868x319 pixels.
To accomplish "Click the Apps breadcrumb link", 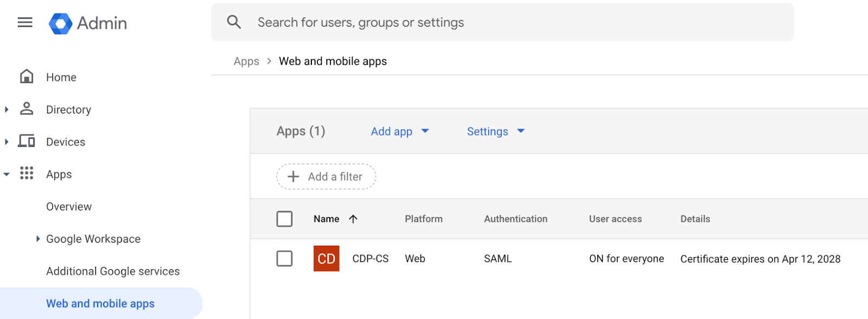I will click(x=246, y=61).
